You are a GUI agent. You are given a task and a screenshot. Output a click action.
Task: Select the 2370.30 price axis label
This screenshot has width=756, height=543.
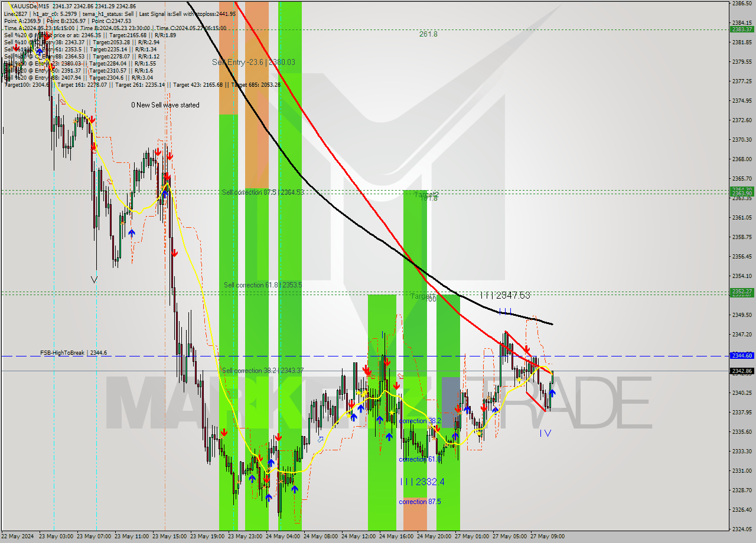pyautogui.click(x=742, y=139)
